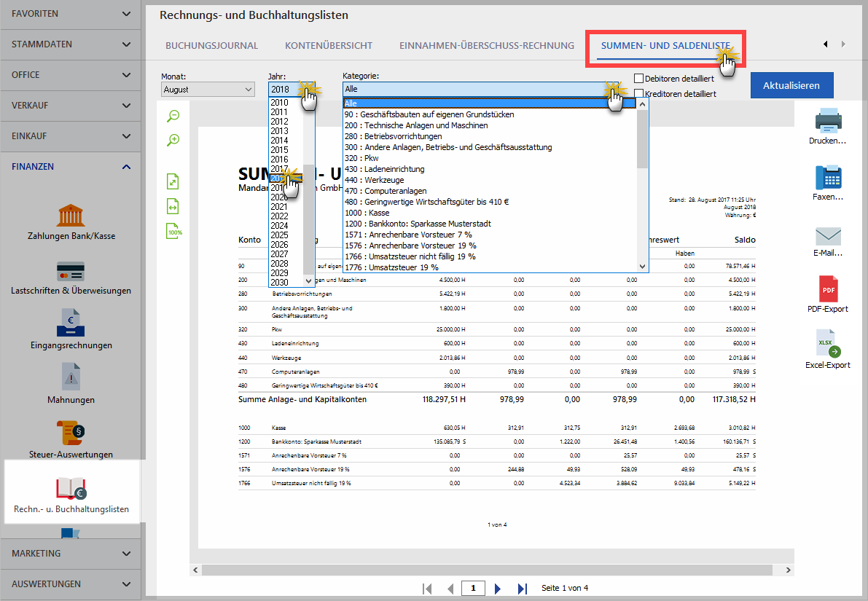Switch to SUMMEN- UND SALDENLISTE tab
This screenshot has width=868, height=601.
[665, 45]
